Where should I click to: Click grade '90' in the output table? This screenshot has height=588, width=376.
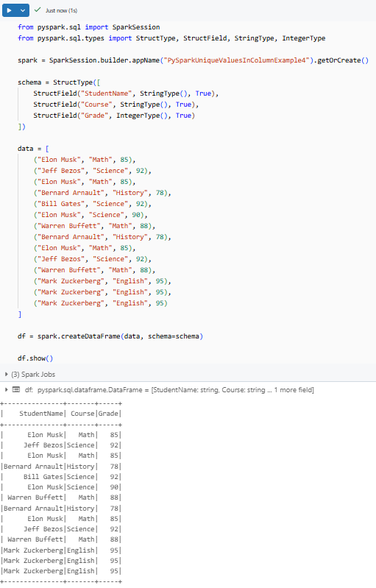[x=114, y=487]
